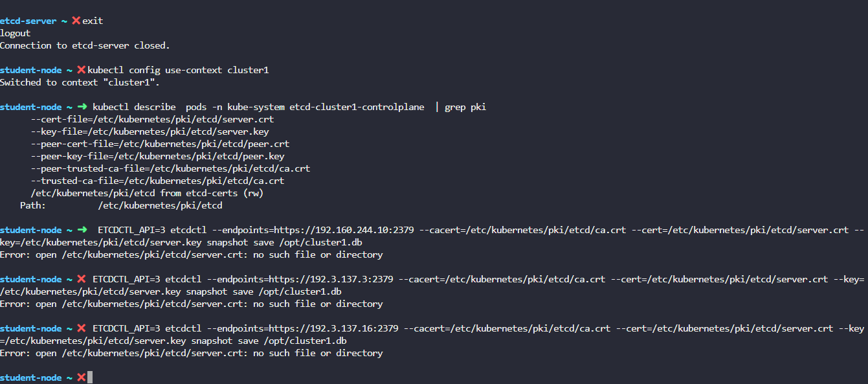Click the pipe symbol before grep pki
The height and width of the screenshot is (384, 868).
[x=437, y=107]
